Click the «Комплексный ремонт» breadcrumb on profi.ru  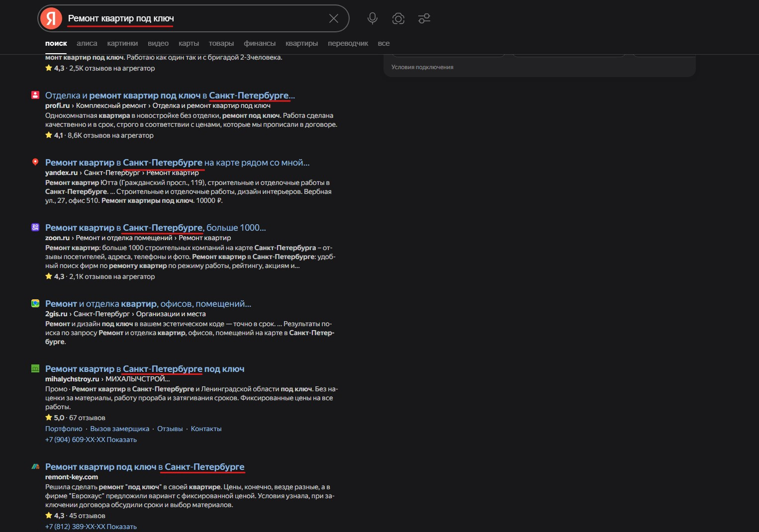coord(111,105)
